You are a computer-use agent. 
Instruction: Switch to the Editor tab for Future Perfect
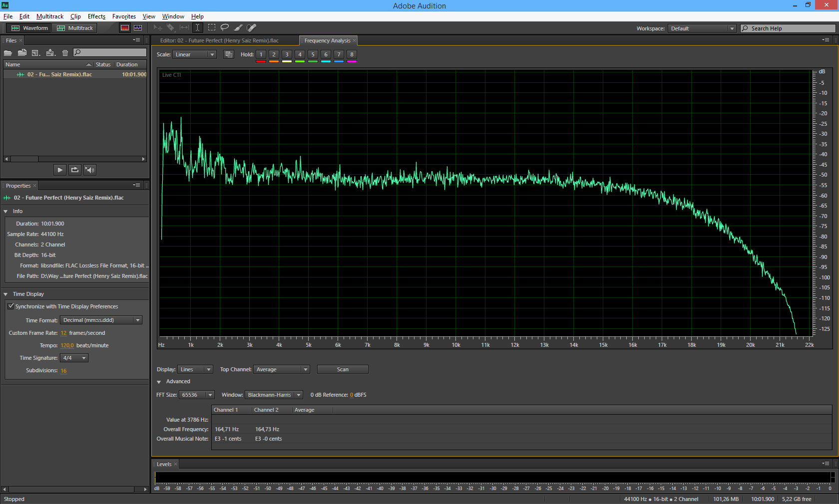219,40
